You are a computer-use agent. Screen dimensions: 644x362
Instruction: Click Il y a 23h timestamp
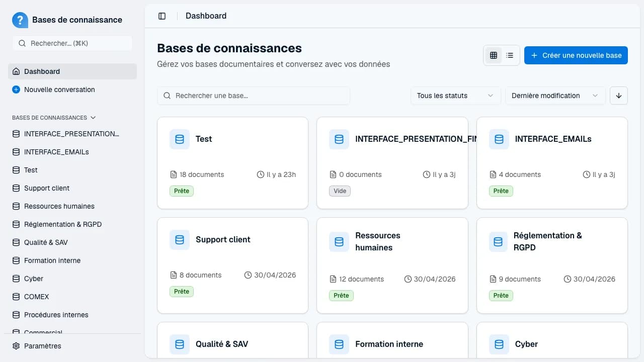(x=281, y=175)
